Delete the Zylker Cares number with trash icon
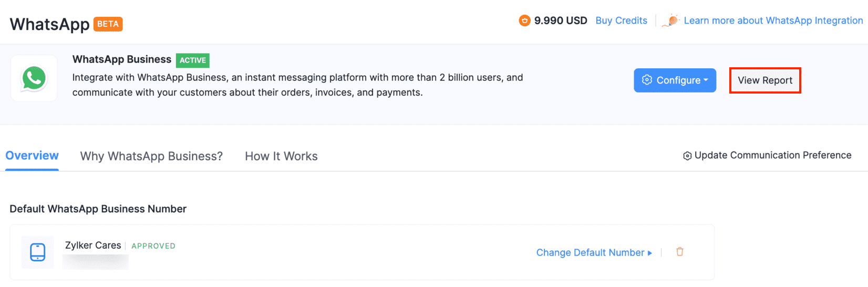Image resolution: width=868 pixels, height=287 pixels. coord(679,252)
